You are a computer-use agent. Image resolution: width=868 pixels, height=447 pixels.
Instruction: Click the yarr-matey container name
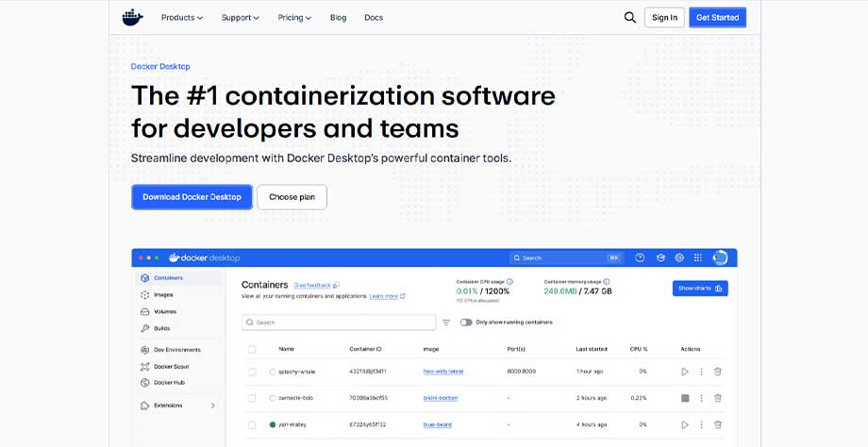pos(292,425)
